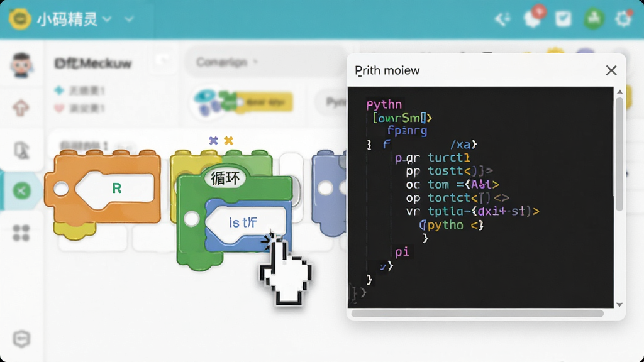The width and height of the screenshot is (644, 362).
Task: Click the horizontal scrollbar below code
Action: pos(477,314)
